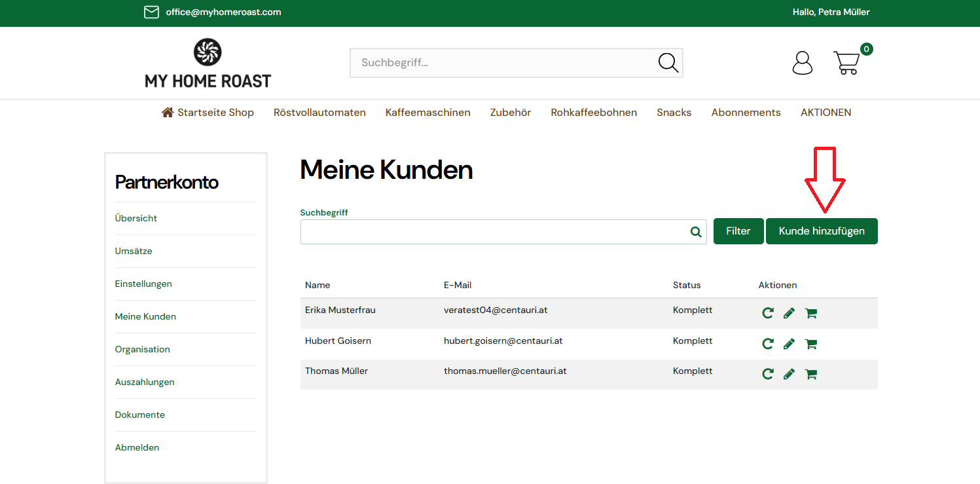The height and width of the screenshot is (484, 980).
Task: Edit Hubert Goisern with the pencil icon
Action: coord(789,344)
